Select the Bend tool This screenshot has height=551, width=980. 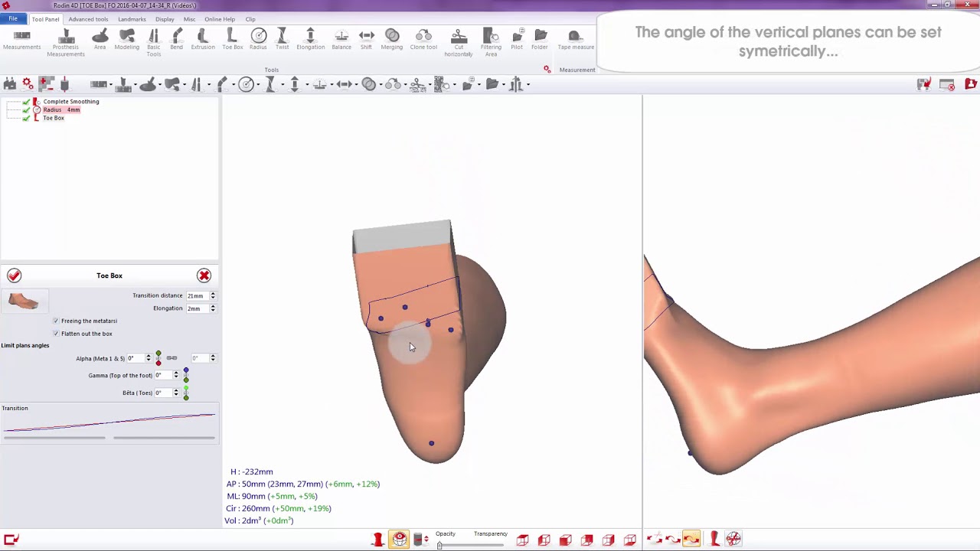(x=177, y=41)
